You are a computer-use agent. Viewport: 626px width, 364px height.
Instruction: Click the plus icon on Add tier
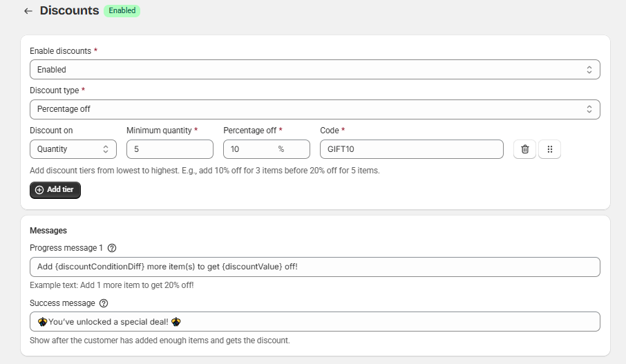pos(39,190)
